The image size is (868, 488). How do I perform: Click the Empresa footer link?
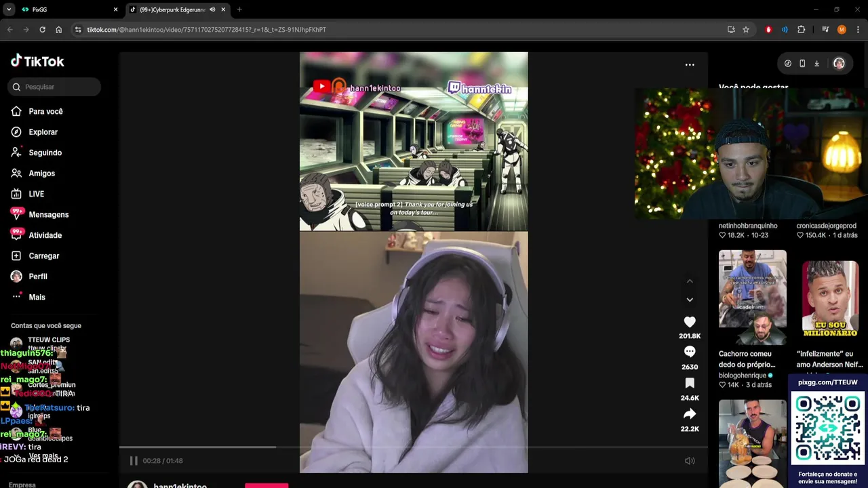22,485
